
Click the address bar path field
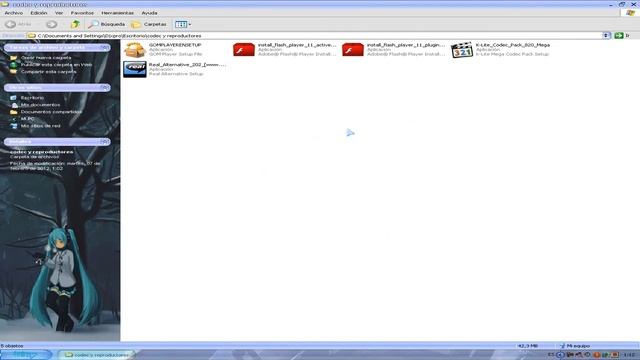click(x=314, y=36)
